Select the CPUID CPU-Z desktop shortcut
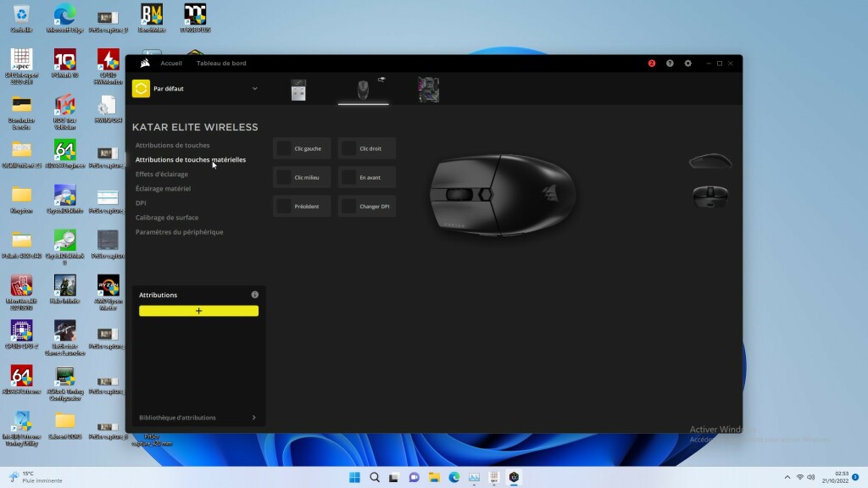 21,335
